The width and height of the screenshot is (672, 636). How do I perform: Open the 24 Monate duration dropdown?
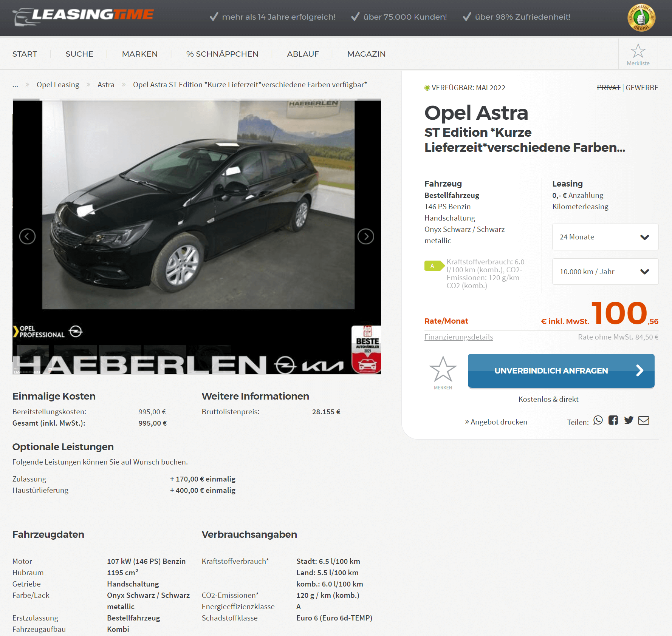pos(605,237)
